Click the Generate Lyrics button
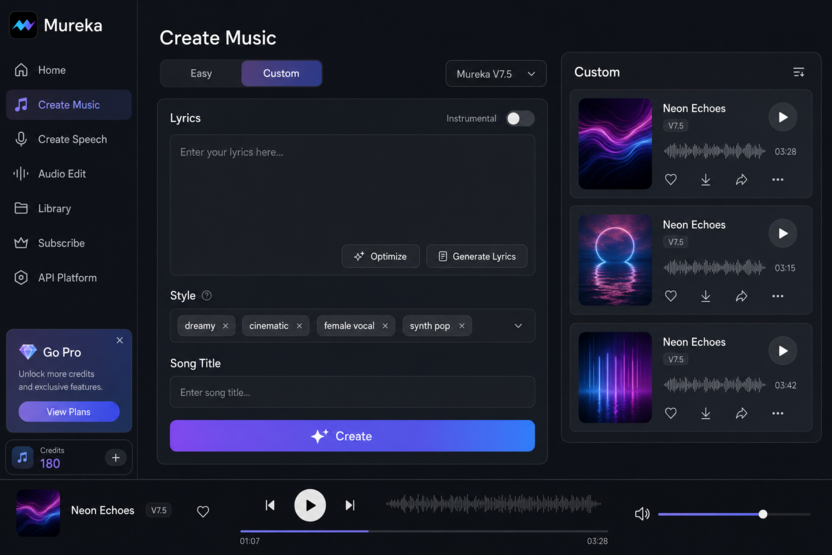This screenshot has height=555, width=832. tap(476, 256)
